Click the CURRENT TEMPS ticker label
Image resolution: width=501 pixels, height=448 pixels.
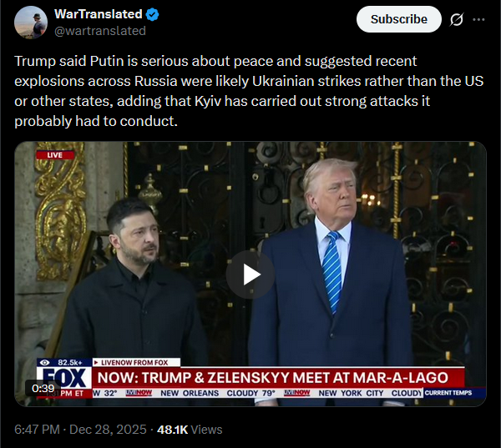point(448,393)
